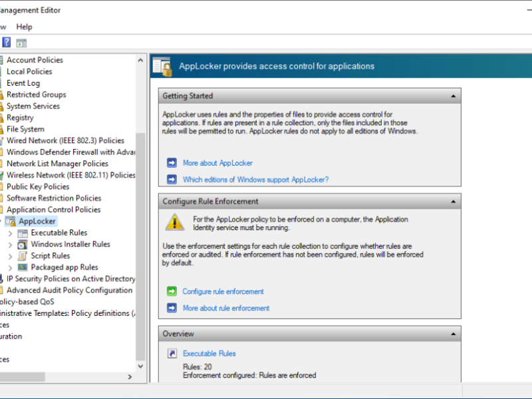Select Restricted Groups tree item
The height and width of the screenshot is (399, 532).
coord(37,94)
